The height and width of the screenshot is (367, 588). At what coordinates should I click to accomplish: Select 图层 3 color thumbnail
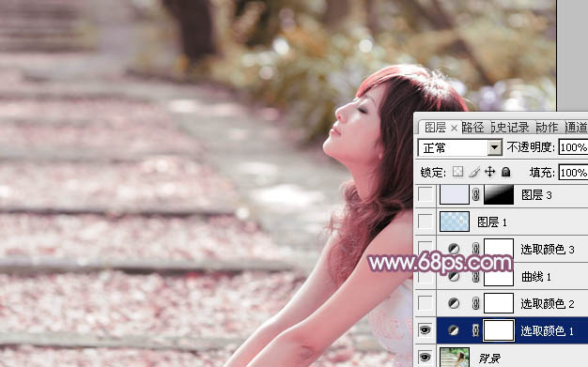click(454, 194)
